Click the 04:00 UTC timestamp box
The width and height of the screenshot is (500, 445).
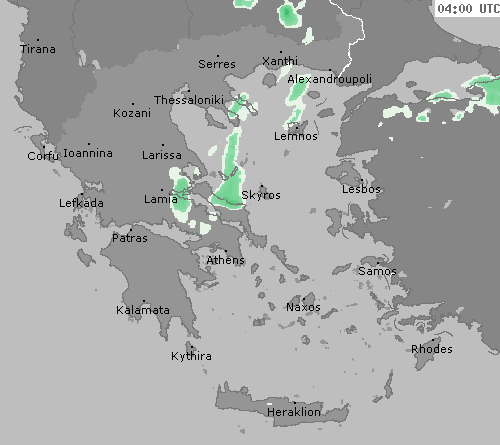point(468,8)
